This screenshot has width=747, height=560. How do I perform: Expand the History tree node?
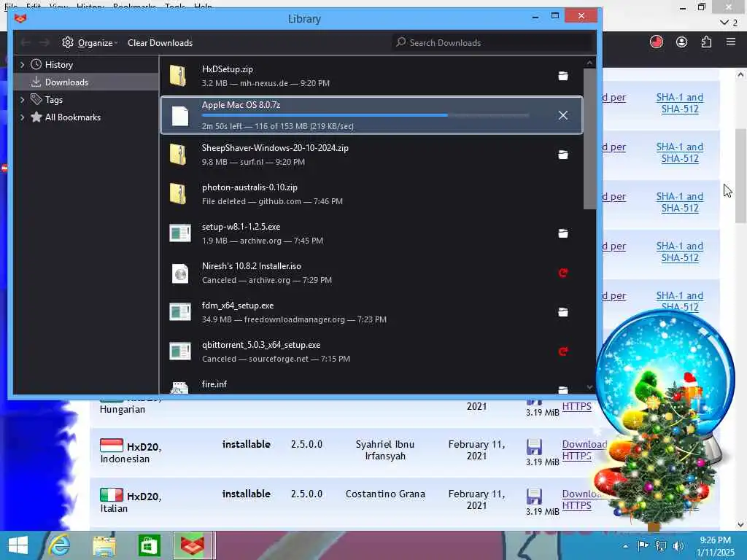pyautogui.click(x=22, y=64)
